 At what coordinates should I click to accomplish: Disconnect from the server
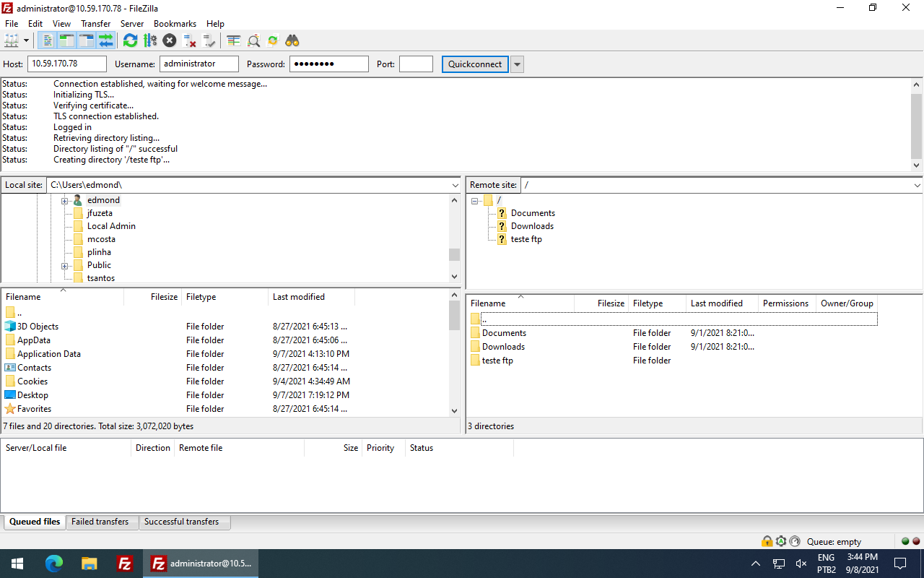(x=189, y=40)
